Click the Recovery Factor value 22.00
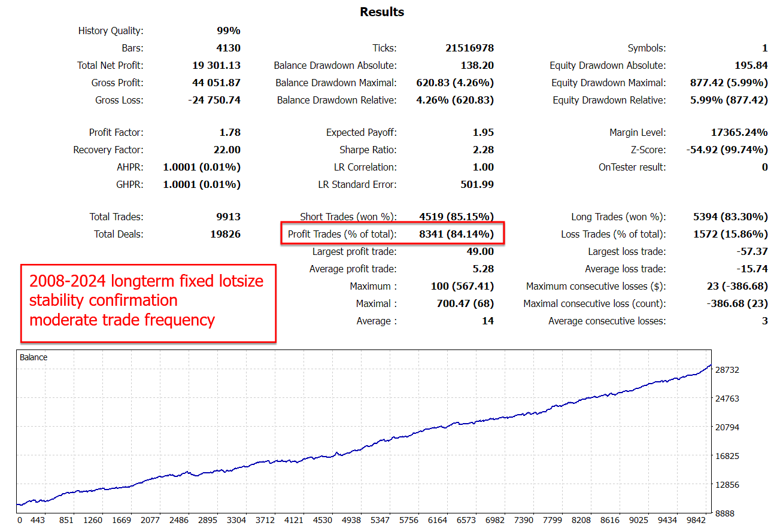The image size is (777, 532). (227, 150)
